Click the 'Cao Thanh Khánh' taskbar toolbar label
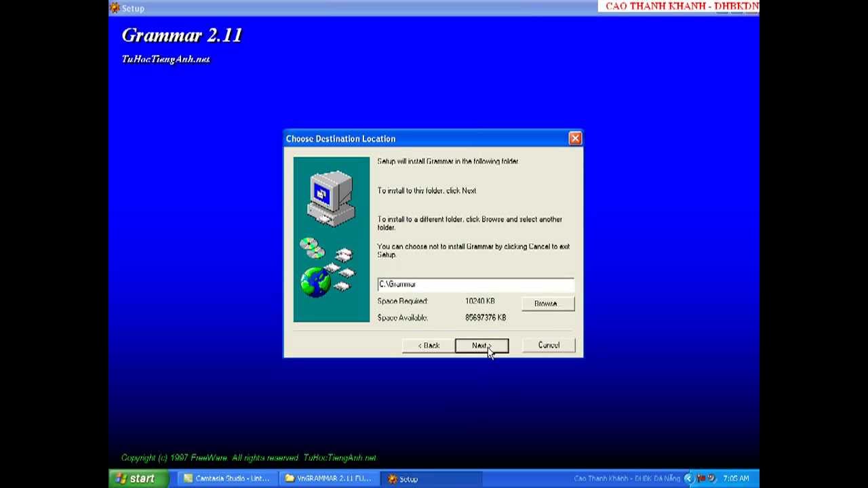Screen dimensions: 868x488 (x=627, y=479)
